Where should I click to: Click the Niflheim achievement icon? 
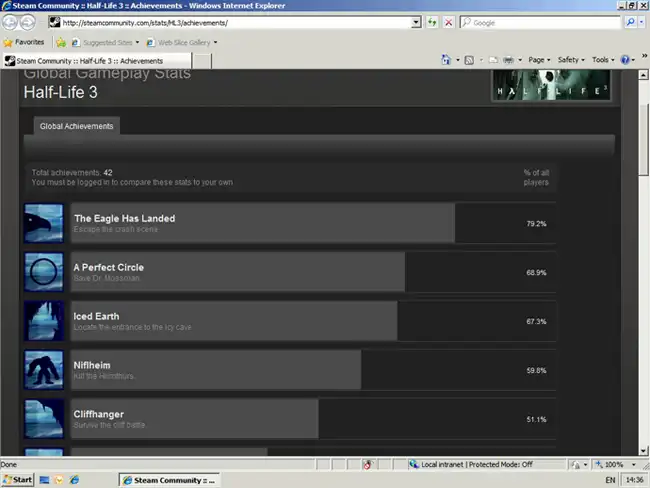coord(44,370)
